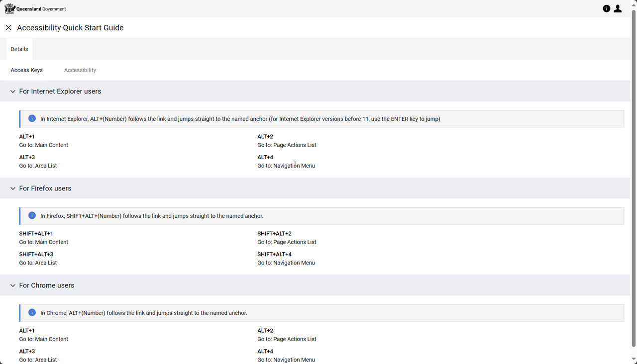
Task: Click the info icon in Firefox note
Action: 32,216
